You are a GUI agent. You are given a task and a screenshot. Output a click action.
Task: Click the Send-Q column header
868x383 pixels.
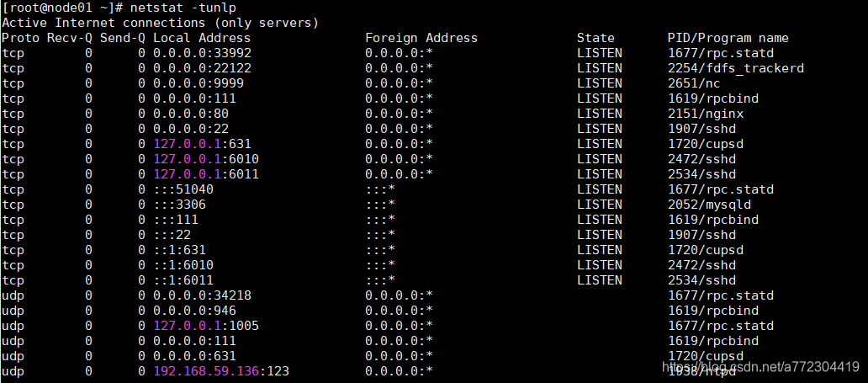[122, 38]
